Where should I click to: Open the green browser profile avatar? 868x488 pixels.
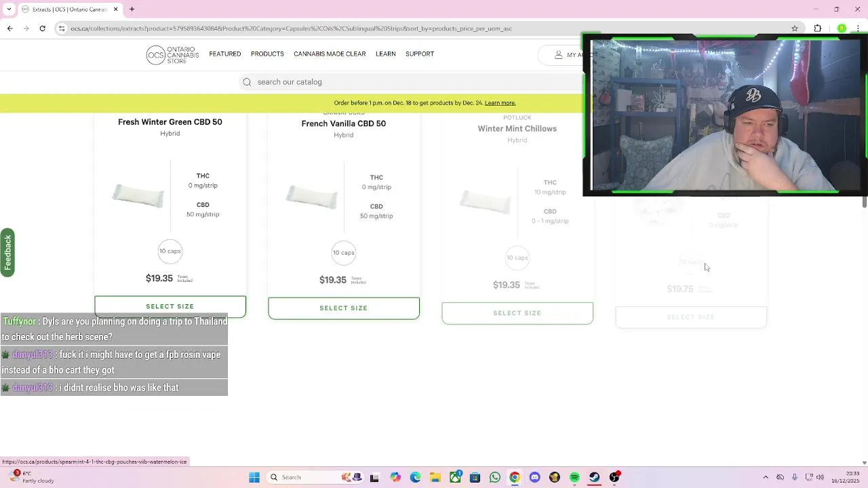coord(842,28)
